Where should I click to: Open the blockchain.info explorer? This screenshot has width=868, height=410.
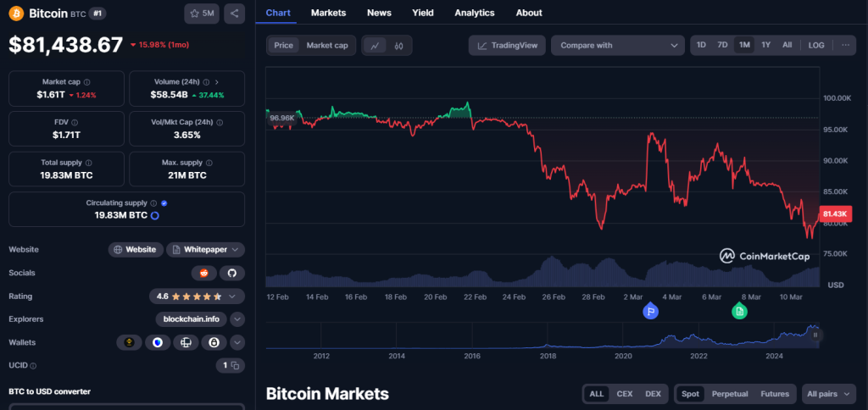point(192,319)
